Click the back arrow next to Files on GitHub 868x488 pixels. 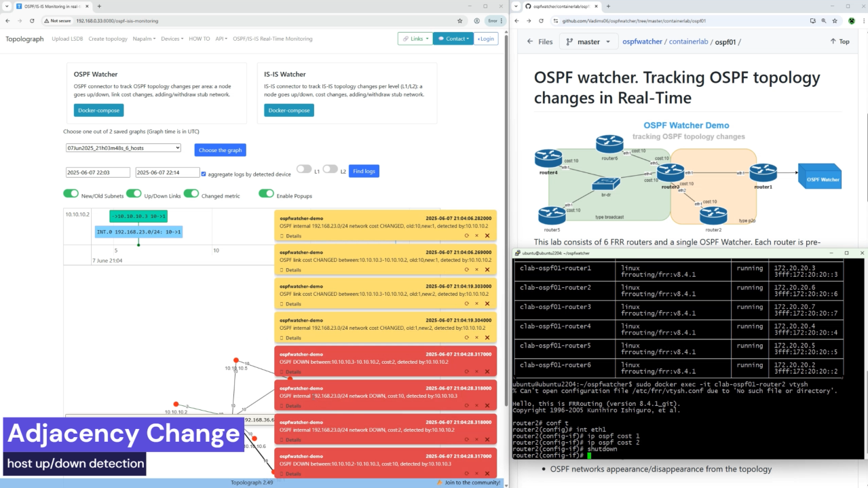pos(531,41)
